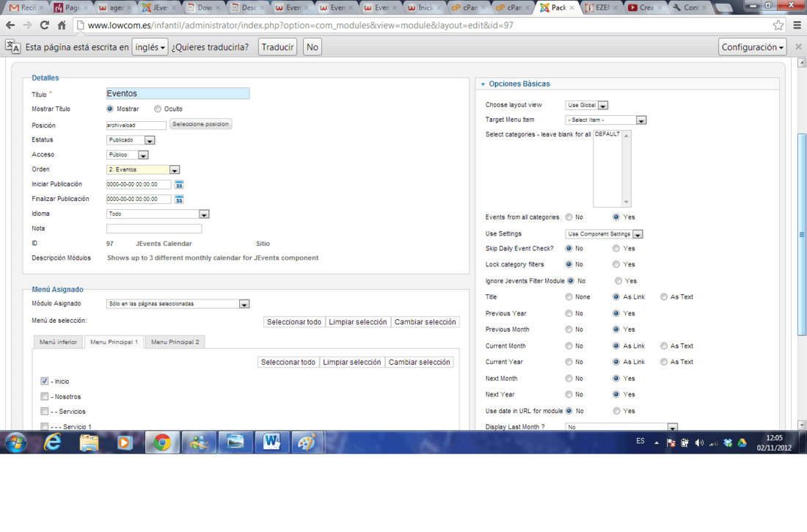This screenshot has height=532, width=807.
Task: Open the Estatus dropdown
Action: pyautogui.click(x=131, y=140)
